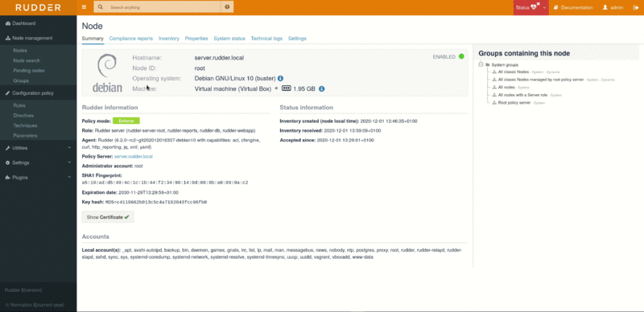Viewport: 644px width, 312px height.
Task: Open Pending nodes in sidebar
Action: point(29,71)
